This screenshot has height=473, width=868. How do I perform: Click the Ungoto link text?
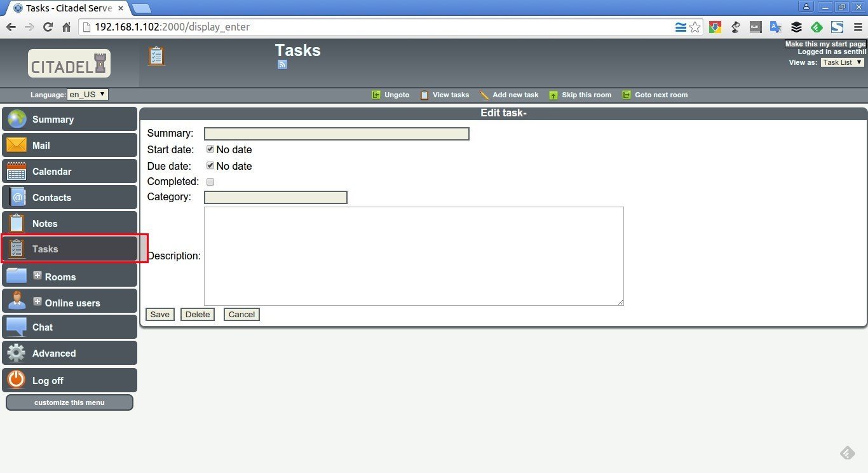[397, 95]
